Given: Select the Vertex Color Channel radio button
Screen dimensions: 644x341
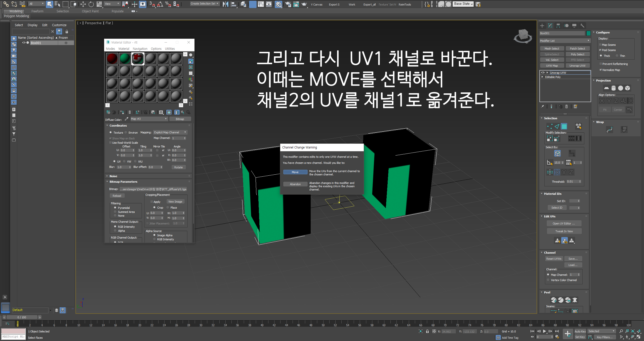Looking at the screenshot, I should click(548, 280).
